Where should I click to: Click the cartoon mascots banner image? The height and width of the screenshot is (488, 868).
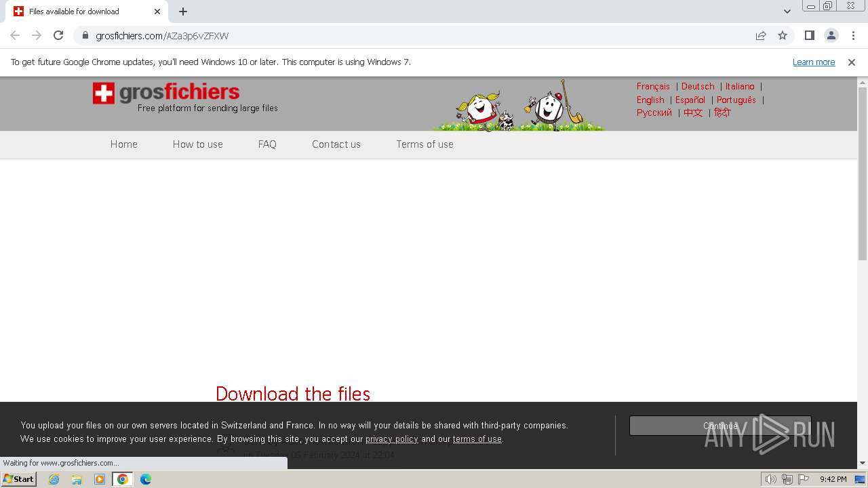point(519,106)
